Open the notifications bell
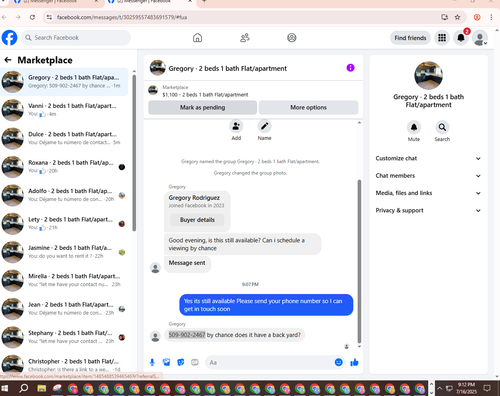This screenshot has height=396, width=500. [461, 38]
